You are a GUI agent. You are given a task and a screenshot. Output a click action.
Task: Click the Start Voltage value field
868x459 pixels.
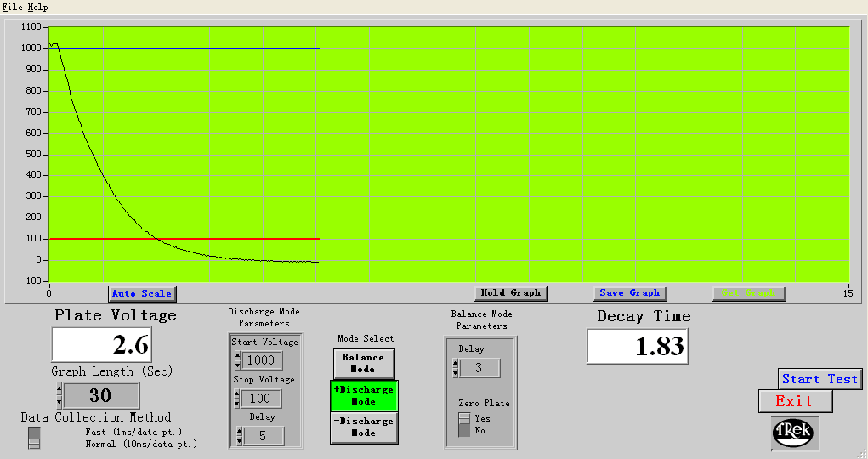263,360
